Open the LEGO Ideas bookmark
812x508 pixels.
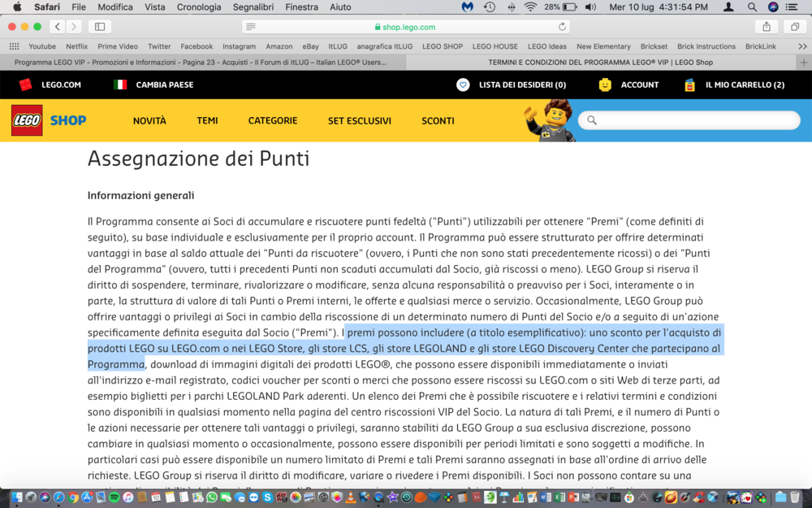pyautogui.click(x=547, y=46)
